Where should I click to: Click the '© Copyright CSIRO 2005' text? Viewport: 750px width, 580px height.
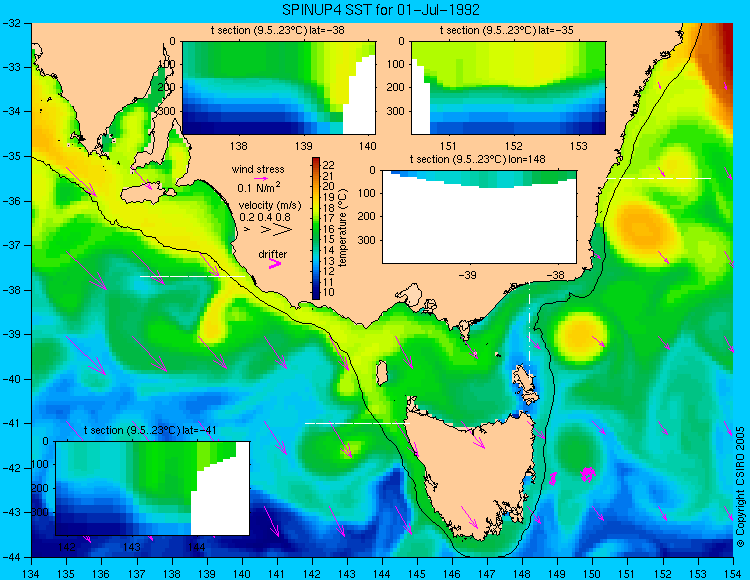[x=740, y=487]
